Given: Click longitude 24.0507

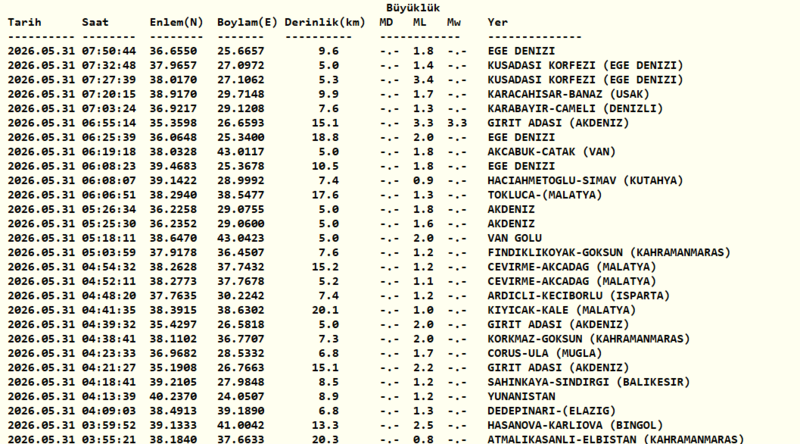Looking at the screenshot, I should coord(241,397).
